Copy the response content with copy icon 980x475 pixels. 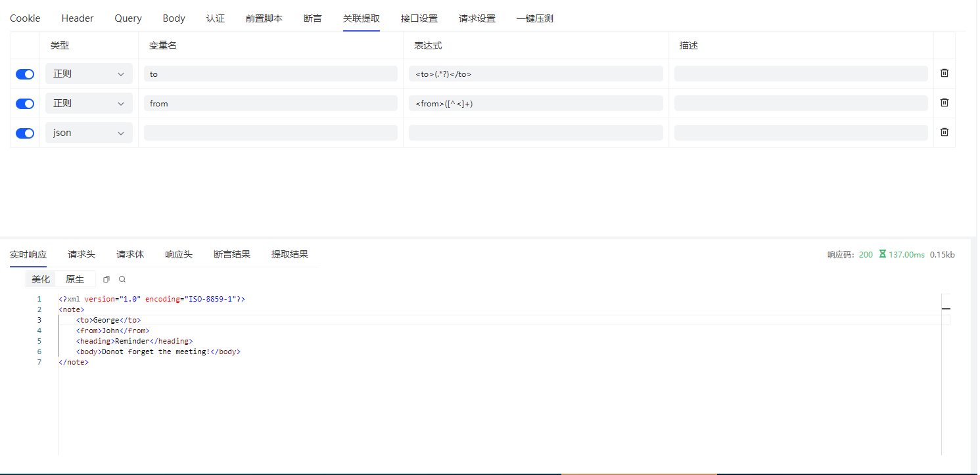(x=106, y=279)
